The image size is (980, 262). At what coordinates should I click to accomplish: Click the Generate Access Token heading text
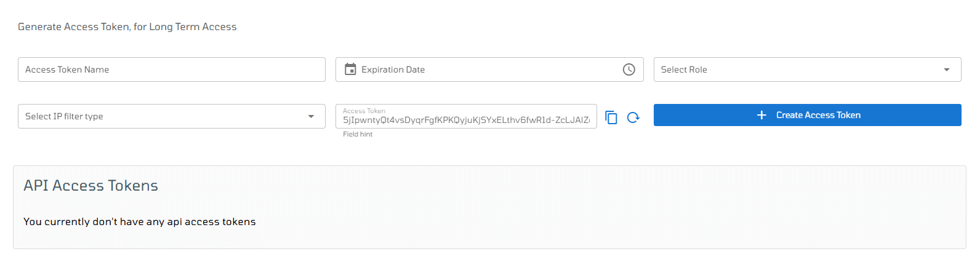127,26
